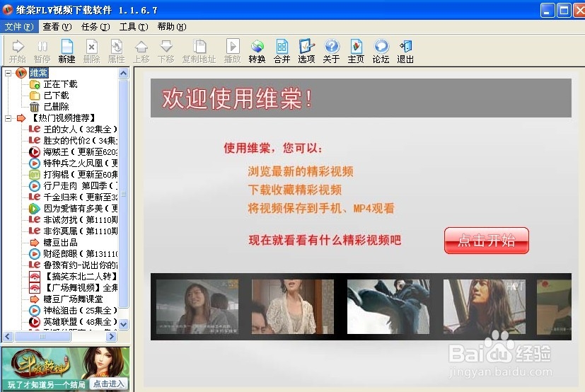585x392 pixels.
Task: Create a new task with 新建
Action: point(66,52)
